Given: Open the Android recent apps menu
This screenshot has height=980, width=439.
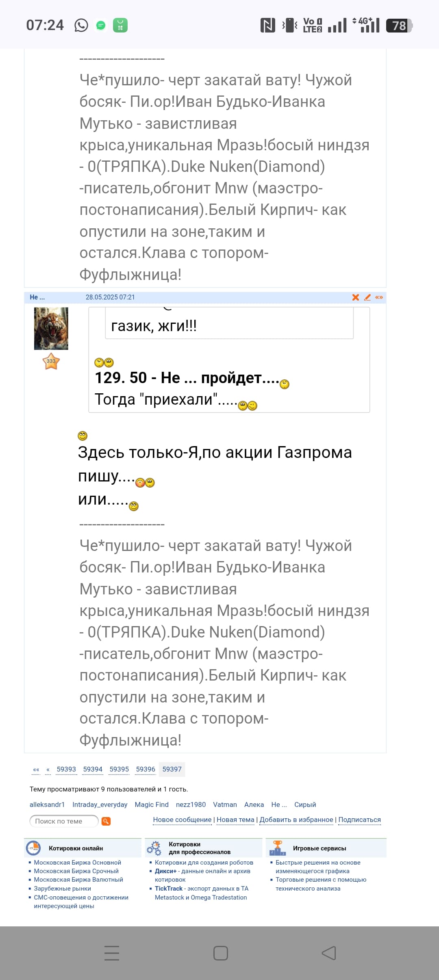Looking at the screenshot, I should point(112,953).
